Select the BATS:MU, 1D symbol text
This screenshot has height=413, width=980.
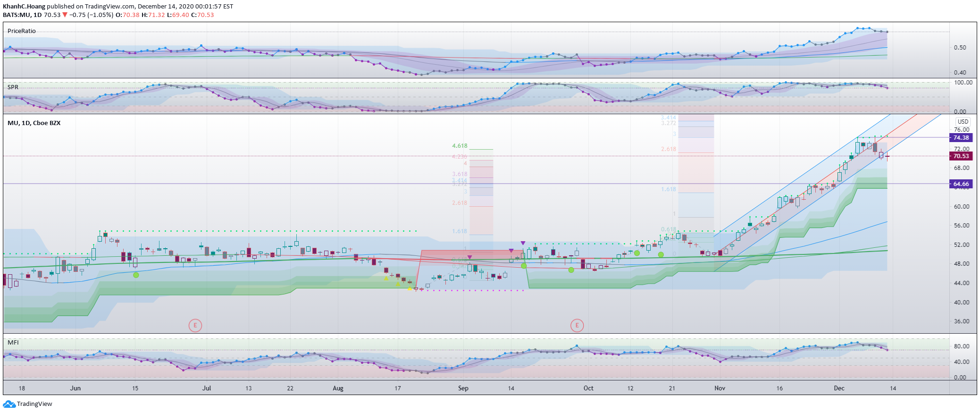tap(22, 15)
